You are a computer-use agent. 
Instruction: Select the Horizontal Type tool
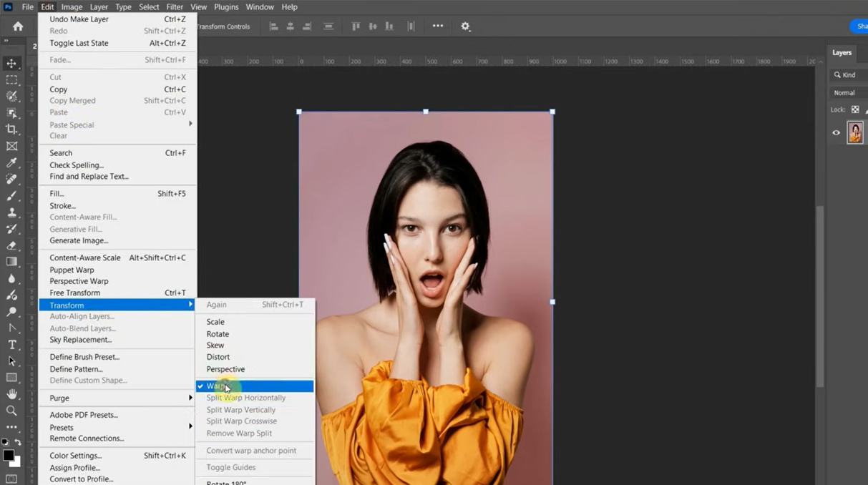point(11,345)
